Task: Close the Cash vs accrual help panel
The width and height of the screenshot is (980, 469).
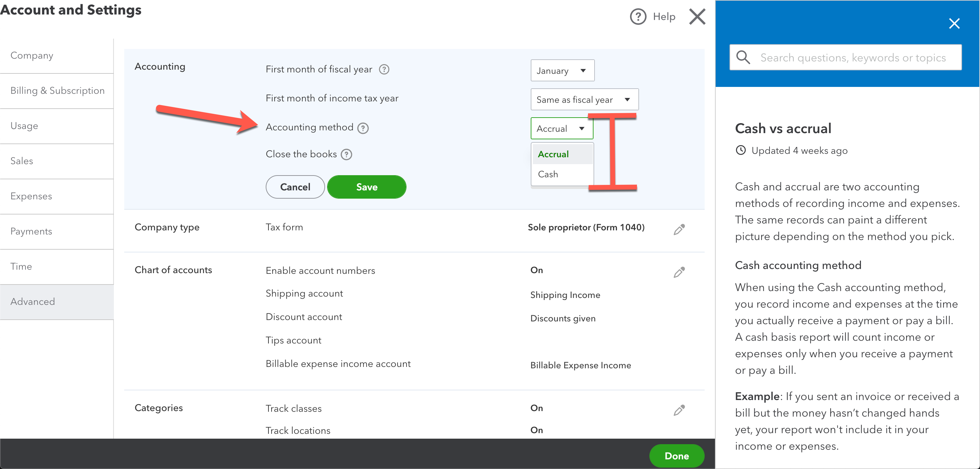Action: pyautogui.click(x=954, y=23)
